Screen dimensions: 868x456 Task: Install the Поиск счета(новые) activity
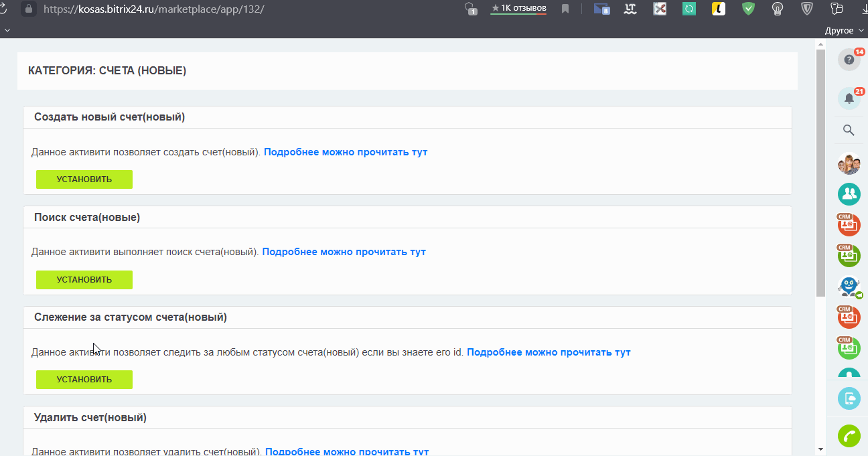(x=84, y=280)
